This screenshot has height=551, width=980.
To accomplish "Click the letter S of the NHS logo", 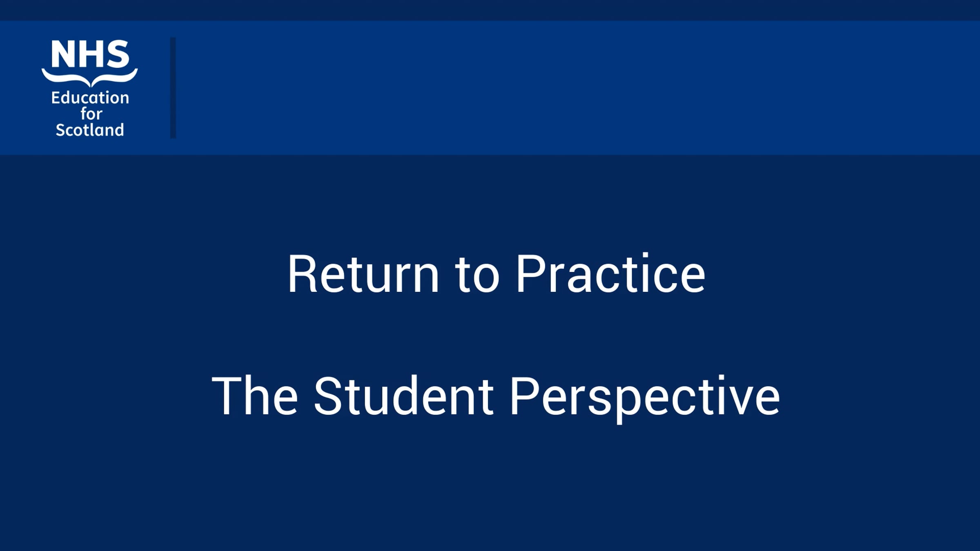I will pos(118,53).
